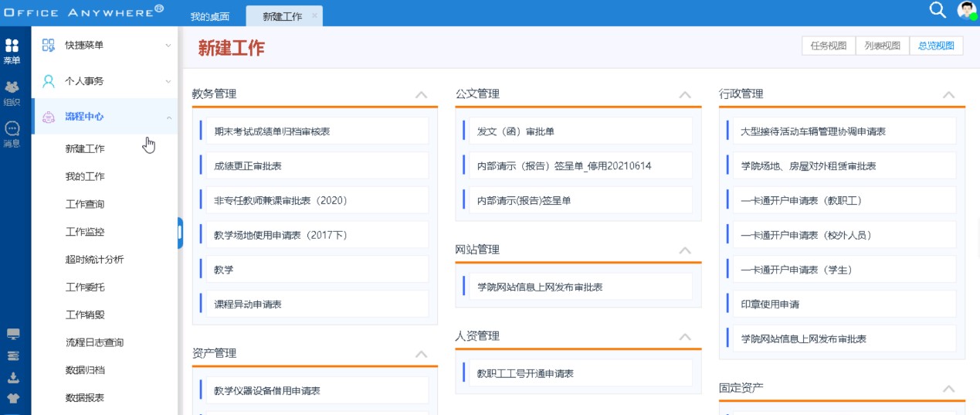This screenshot has height=415, width=980.
Task: Select 我的工作 in sidebar
Action: point(85,176)
